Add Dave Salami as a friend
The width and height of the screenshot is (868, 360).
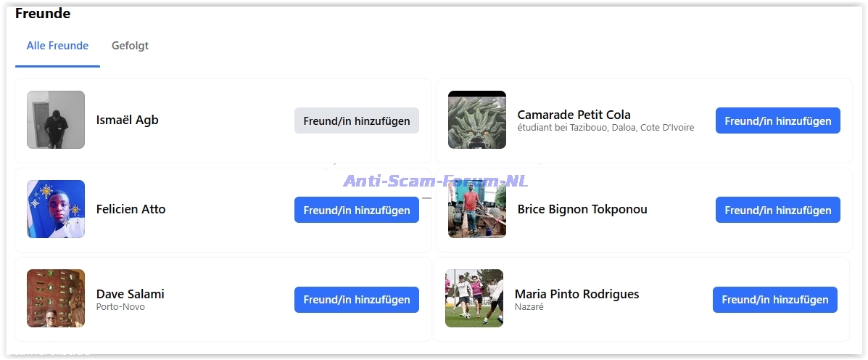pyautogui.click(x=356, y=300)
